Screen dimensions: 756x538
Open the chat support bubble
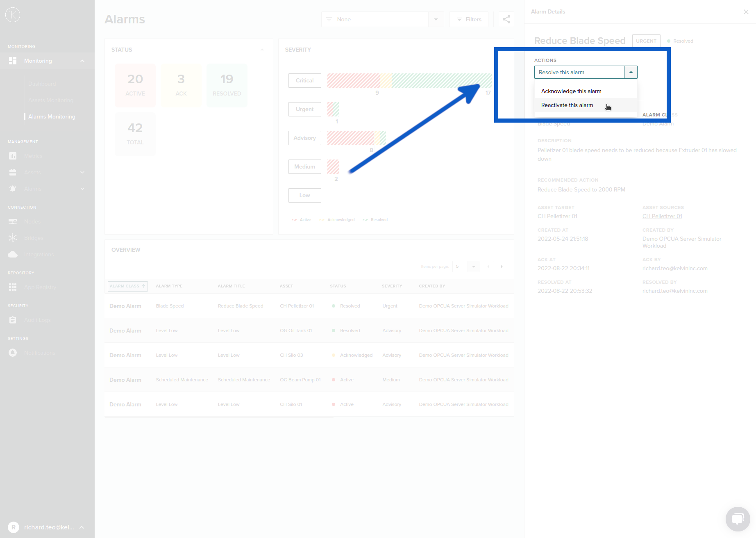pos(738,519)
